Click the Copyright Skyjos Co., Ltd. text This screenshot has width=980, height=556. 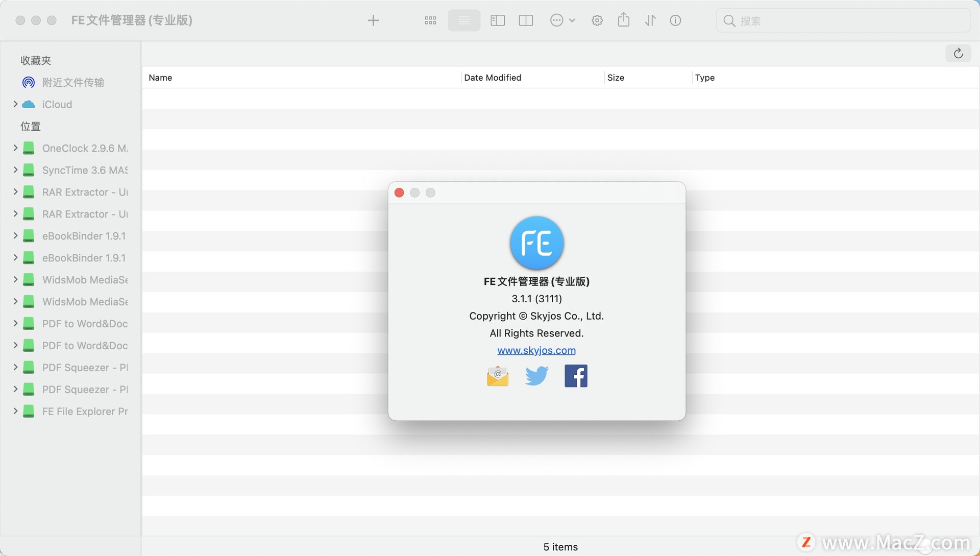pos(536,316)
